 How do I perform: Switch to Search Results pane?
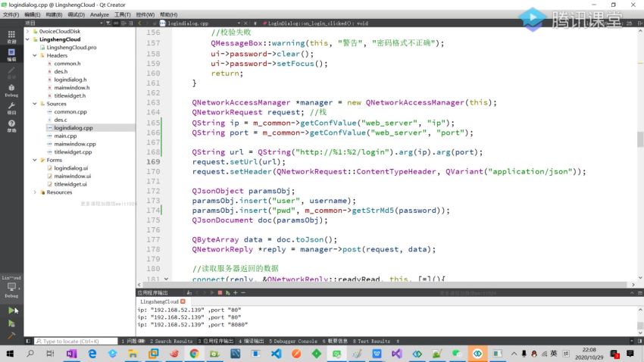(x=171, y=341)
